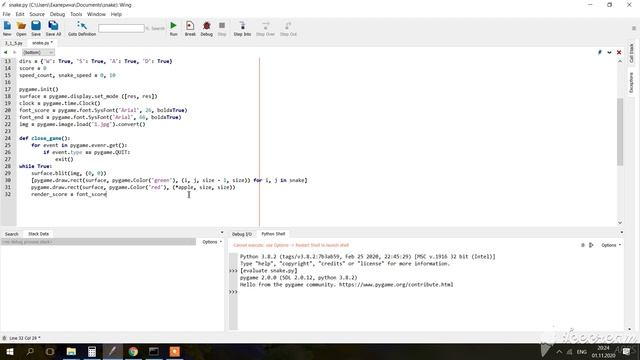This screenshot has width=640, height=360.
Task: Step into code with the Step Into icon
Action: [242, 29]
